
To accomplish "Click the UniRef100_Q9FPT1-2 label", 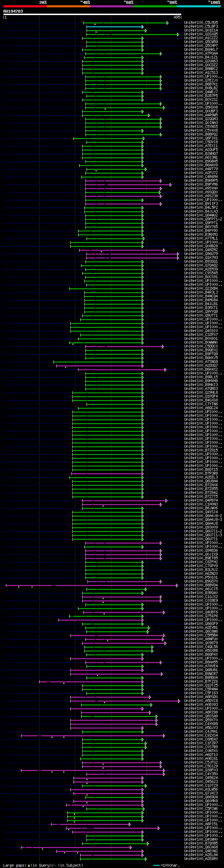I will [x=203, y=219].
